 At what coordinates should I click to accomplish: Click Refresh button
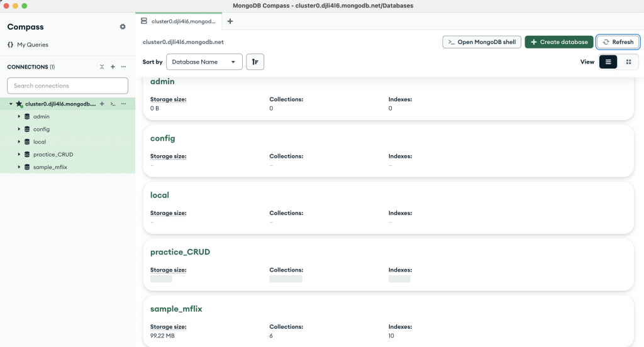[618, 42]
